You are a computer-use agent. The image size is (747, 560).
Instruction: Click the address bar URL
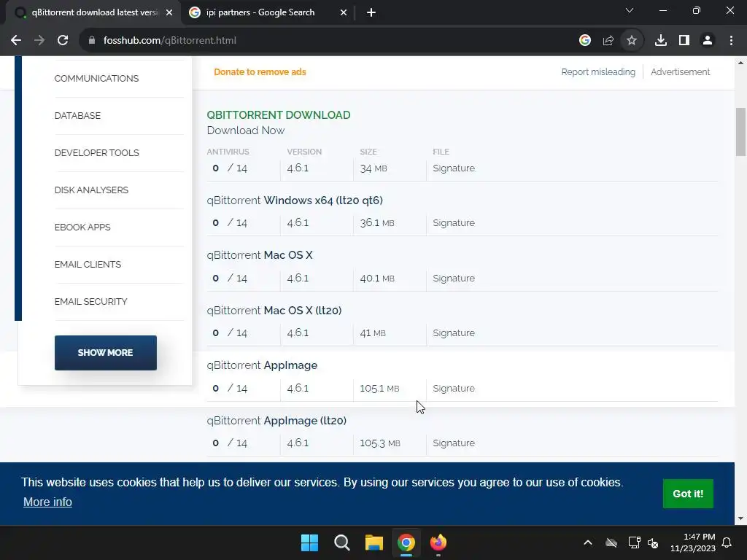(x=169, y=41)
